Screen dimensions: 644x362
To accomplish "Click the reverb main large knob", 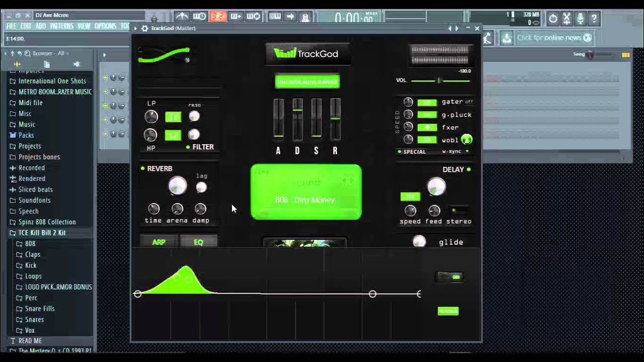I will [177, 186].
